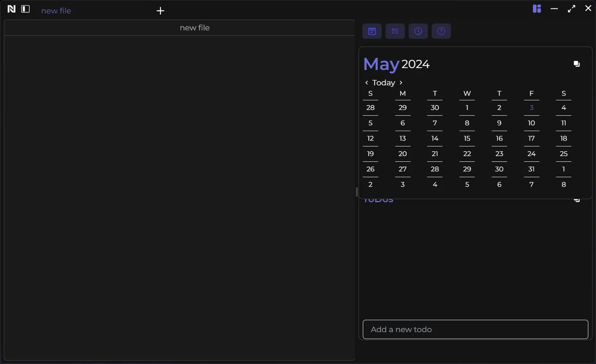Select the "new file" tab
This screenshot has height=364, width=596.
click(x=56, y=11)
